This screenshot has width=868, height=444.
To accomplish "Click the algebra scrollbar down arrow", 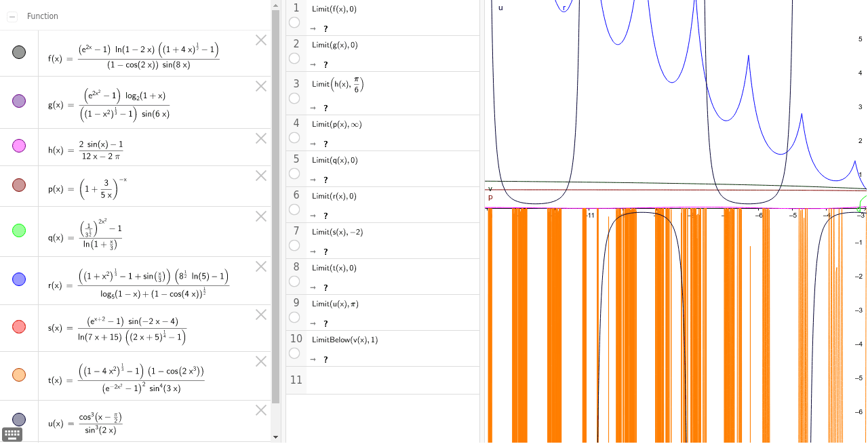I will pyautogui.click(x=275, y=437).
